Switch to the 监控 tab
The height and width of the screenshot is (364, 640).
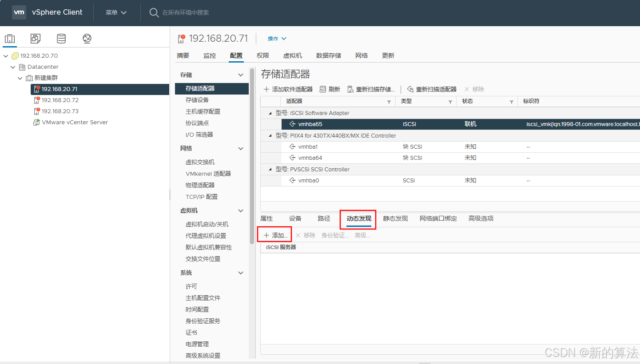pyautogui.click(x=210, y=55)
